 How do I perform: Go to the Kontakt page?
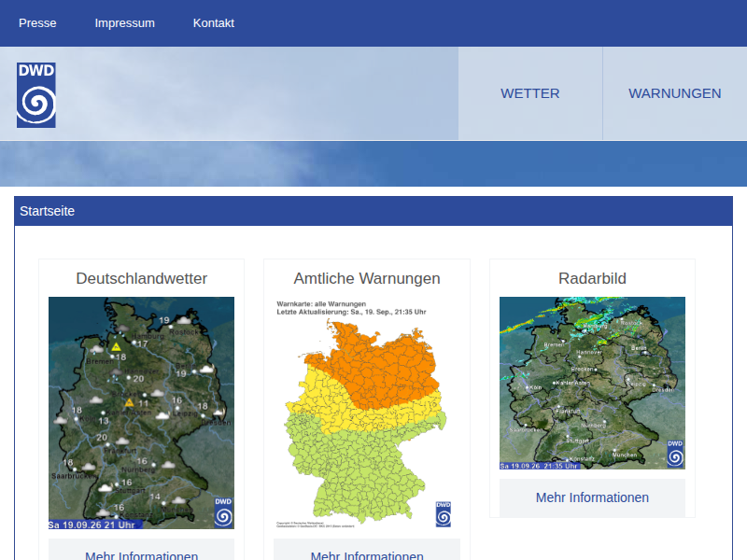[214, 22]
